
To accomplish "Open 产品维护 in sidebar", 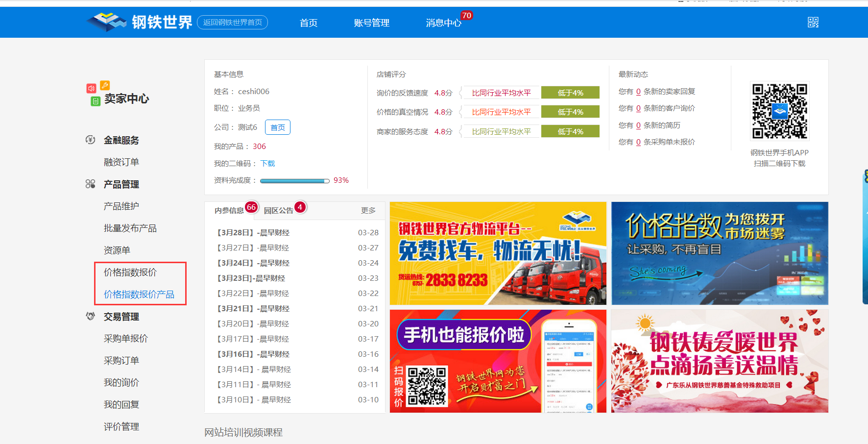I will (121, 206).
